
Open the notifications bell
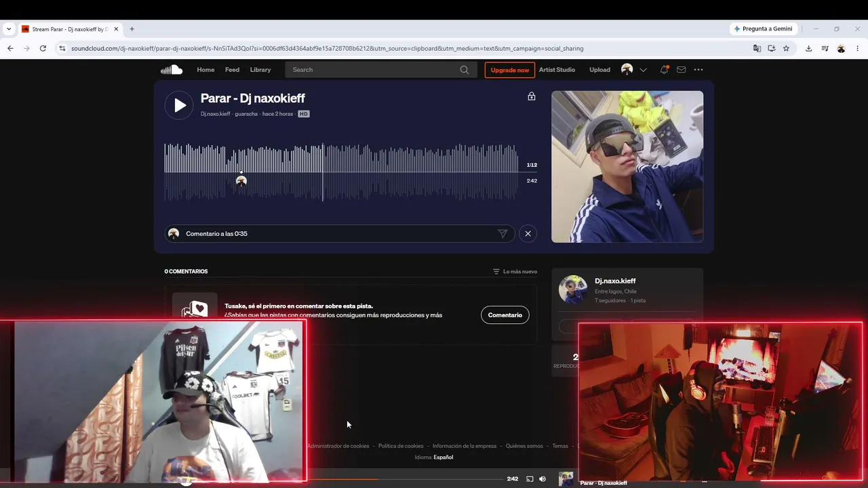click(x=664, y=70)
